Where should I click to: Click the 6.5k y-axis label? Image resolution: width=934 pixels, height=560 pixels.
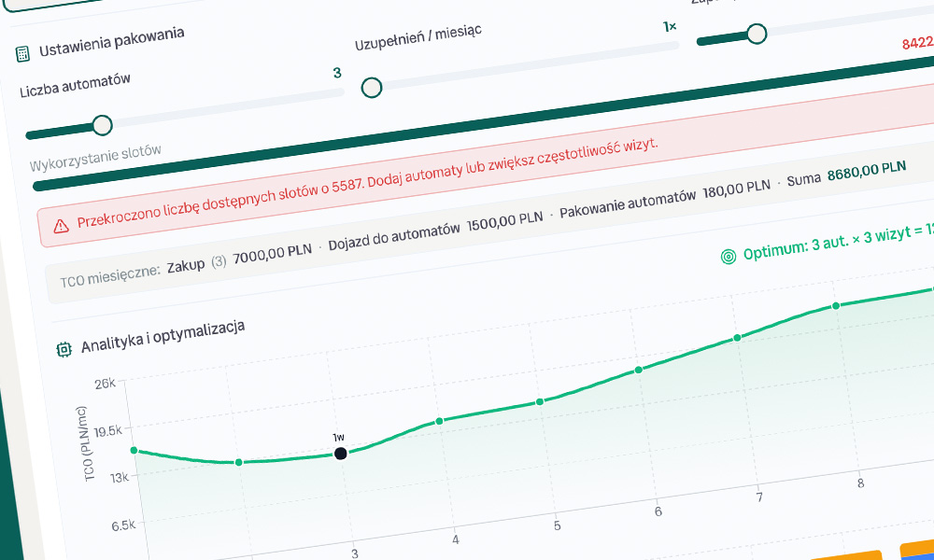(x=124, y=525)
